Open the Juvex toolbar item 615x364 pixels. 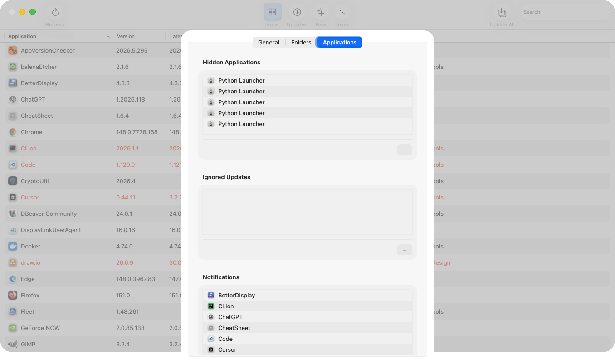(342, 12)
